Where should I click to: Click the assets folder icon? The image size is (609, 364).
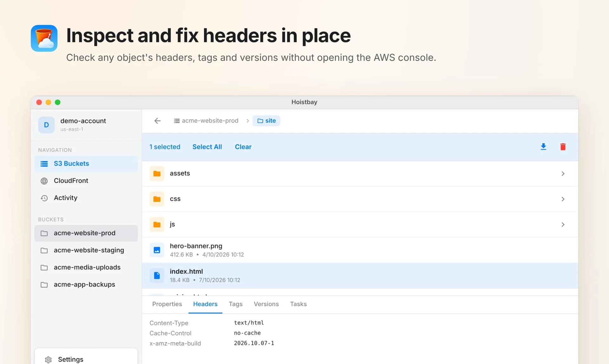point(157,174)
